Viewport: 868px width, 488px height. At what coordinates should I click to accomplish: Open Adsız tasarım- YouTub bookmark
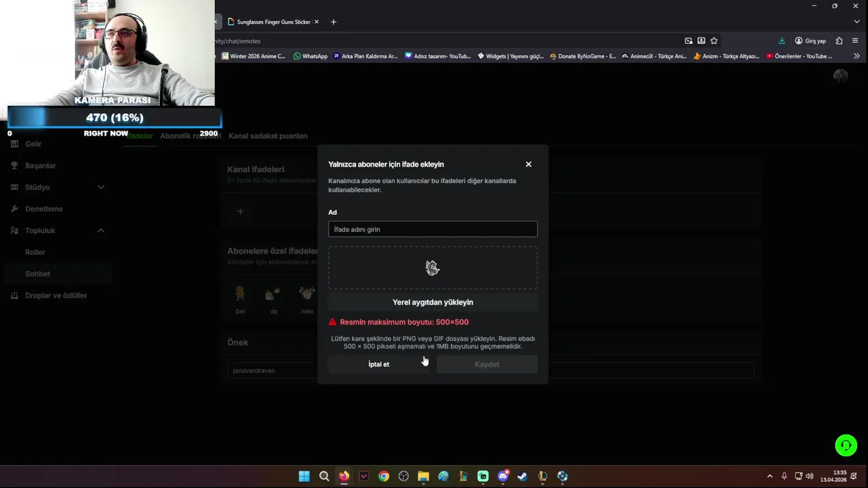[x=438, y=56]
